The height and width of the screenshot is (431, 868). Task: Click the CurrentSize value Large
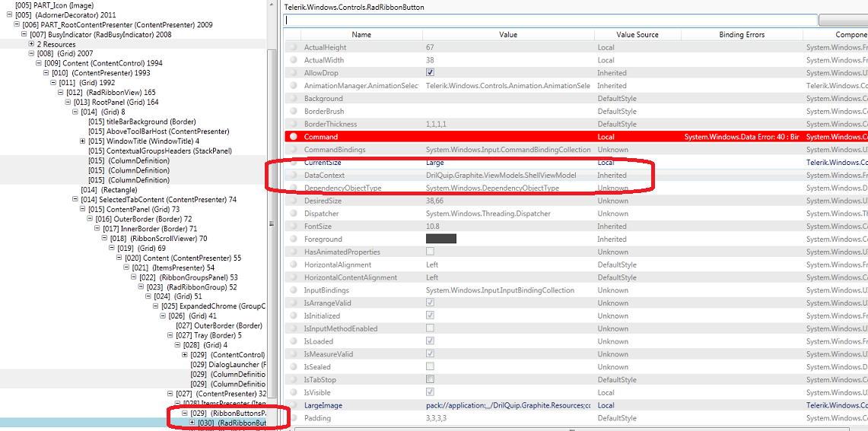tap(436, 163)
